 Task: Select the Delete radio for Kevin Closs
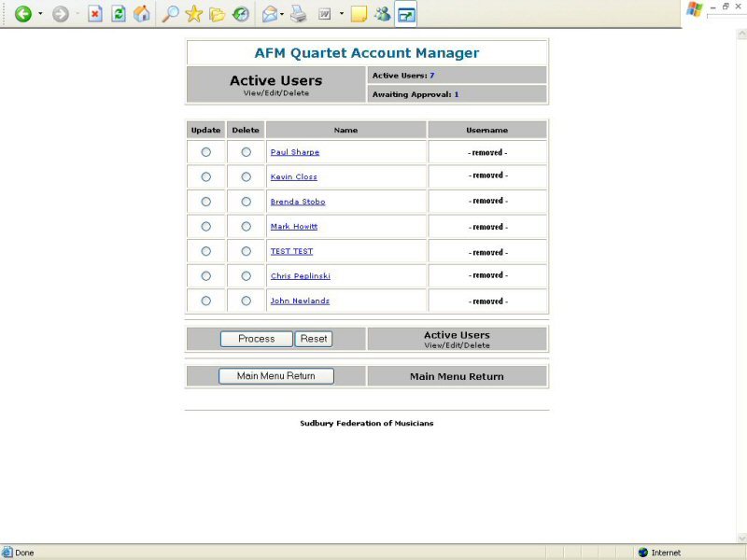(x=247, y=176)
